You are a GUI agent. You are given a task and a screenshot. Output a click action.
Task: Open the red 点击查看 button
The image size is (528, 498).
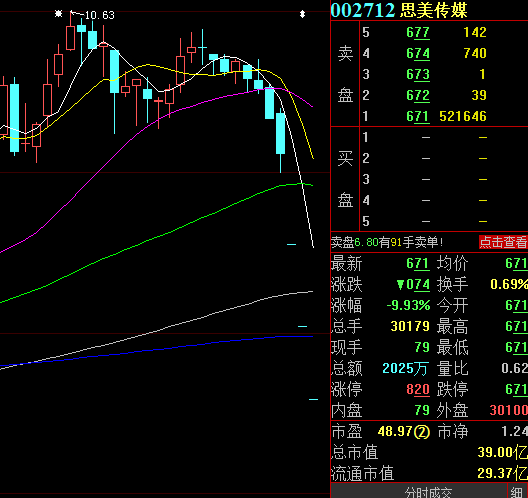(503, 242)
